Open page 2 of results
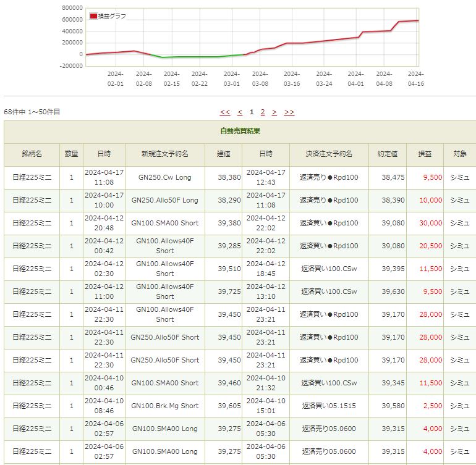This screenshot has width=476, height=465. point(263,112)
